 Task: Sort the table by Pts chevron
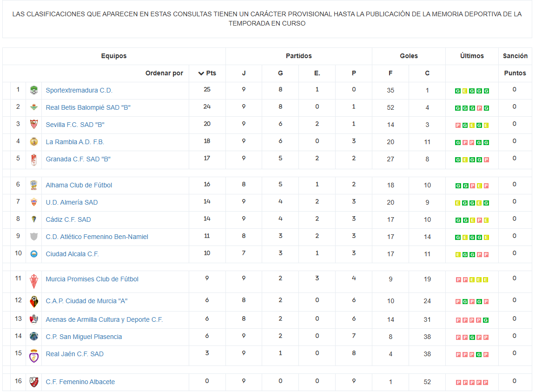pyautogui.click(x=201, y=73)
